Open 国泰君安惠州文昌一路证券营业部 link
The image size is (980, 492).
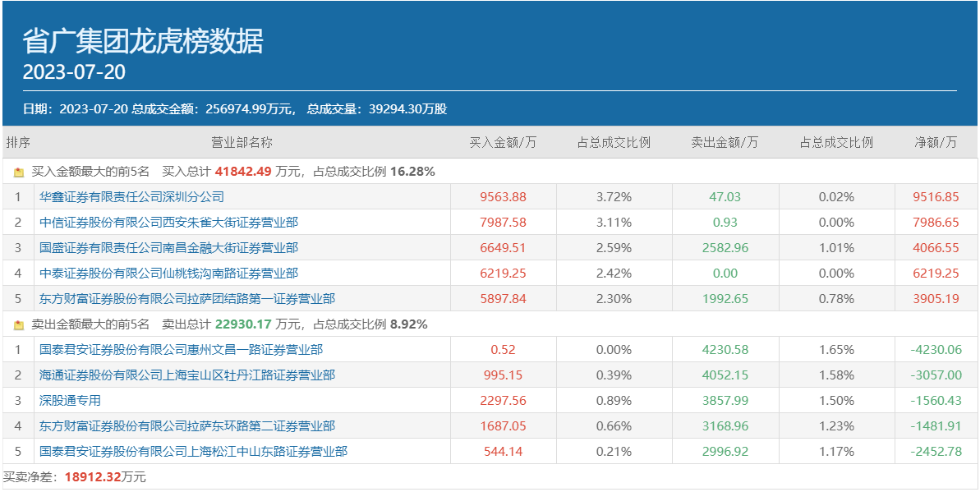tap(181, 350)
